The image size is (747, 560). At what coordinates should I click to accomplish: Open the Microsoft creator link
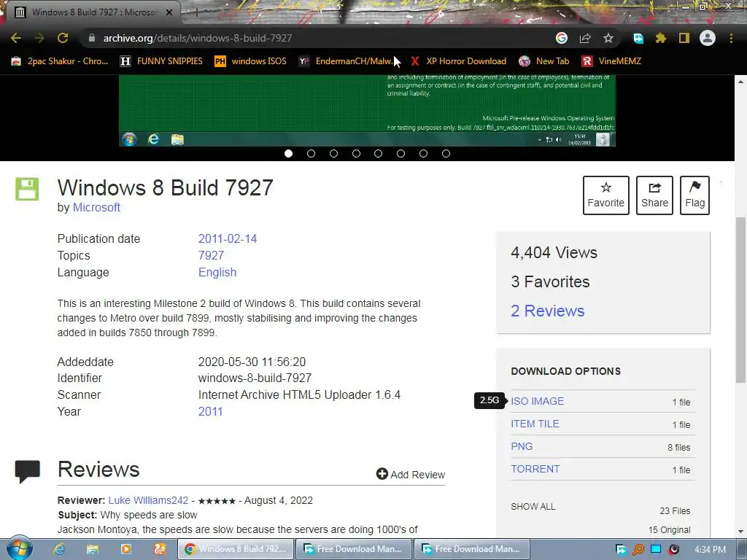[96, 208]
